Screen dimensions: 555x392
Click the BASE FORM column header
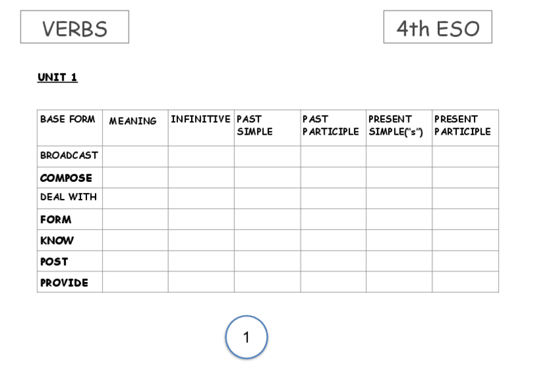pos(68,120)
